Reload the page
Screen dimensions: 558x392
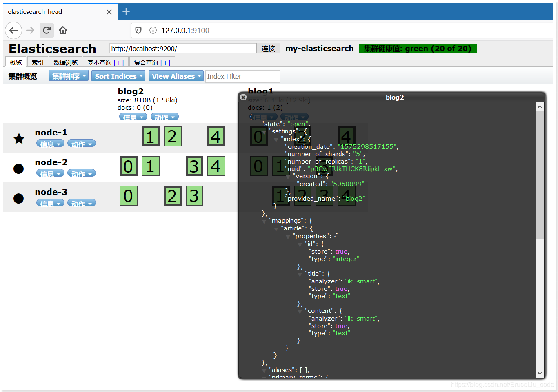(x=47, y=30)
